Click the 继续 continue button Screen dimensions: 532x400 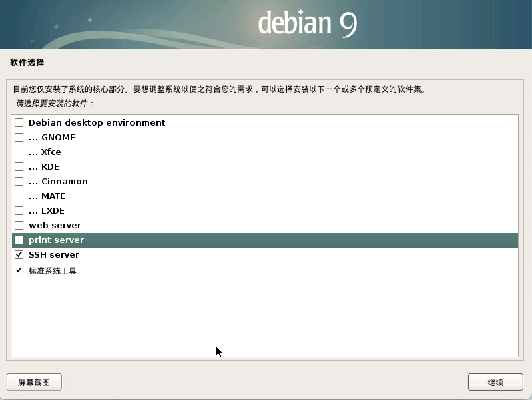coord(495,383)
